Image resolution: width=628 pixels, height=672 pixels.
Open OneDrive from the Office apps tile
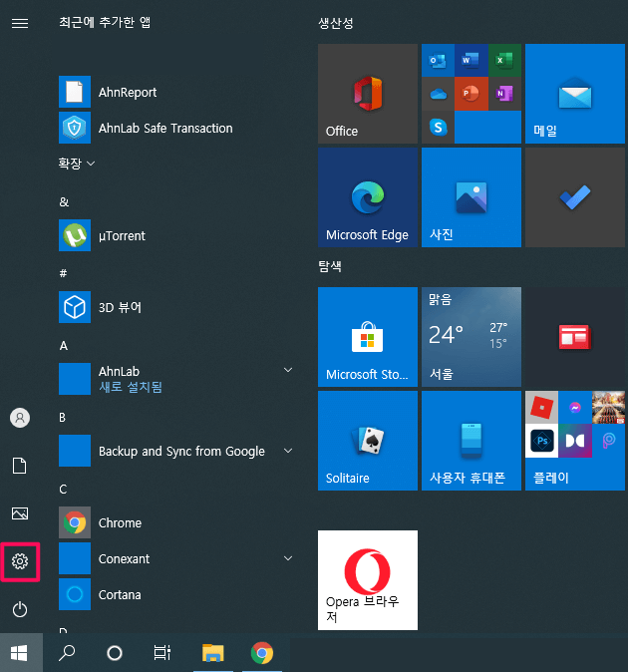tap(438, 94)
